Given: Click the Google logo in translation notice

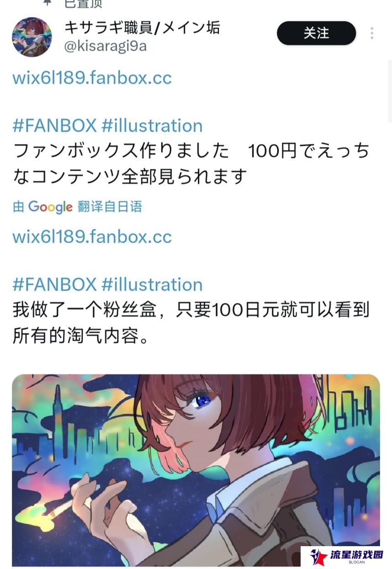Looking at the screenshot, I should click(50, 207).
